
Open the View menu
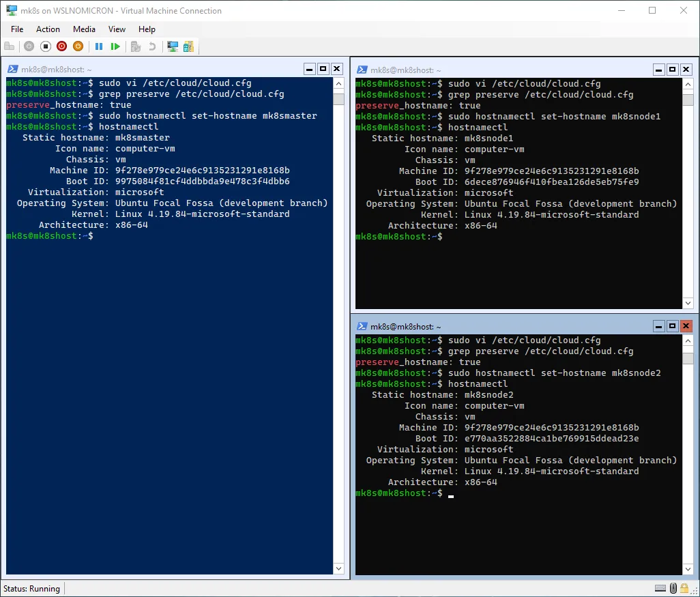pos(117,29)
